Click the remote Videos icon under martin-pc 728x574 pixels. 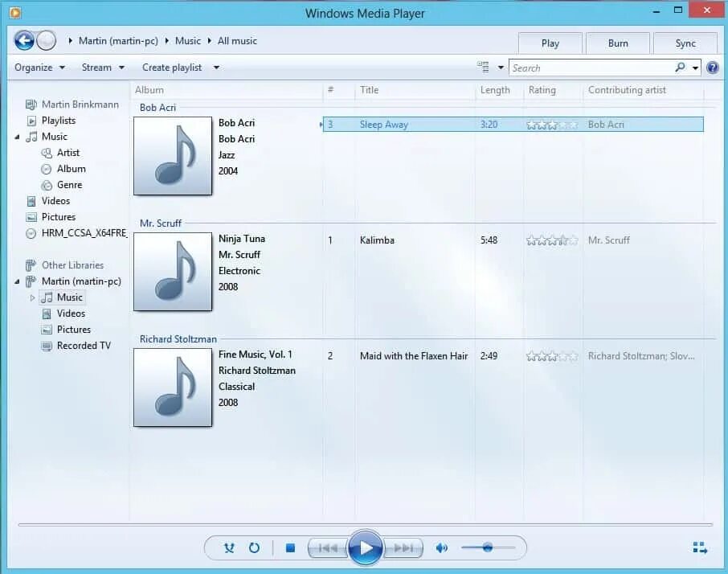[x=47, y=314]
